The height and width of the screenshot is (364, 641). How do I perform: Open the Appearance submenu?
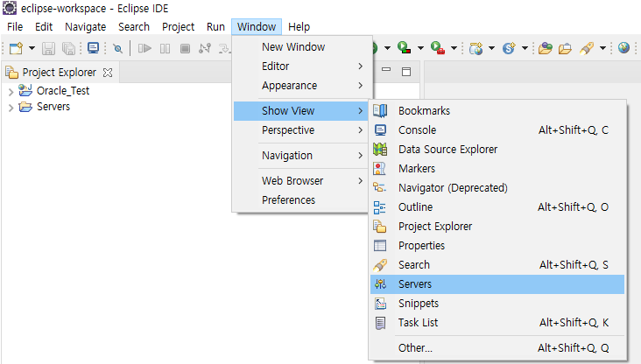tap(302, 86)
